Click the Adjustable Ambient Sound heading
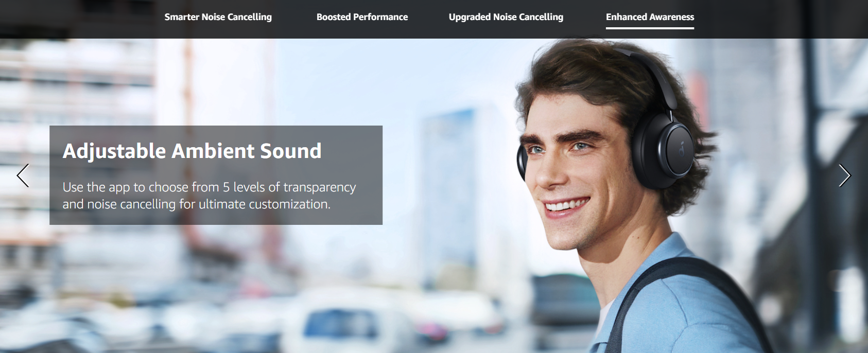The height and width of the screenshot is (353, 868). 192,151
